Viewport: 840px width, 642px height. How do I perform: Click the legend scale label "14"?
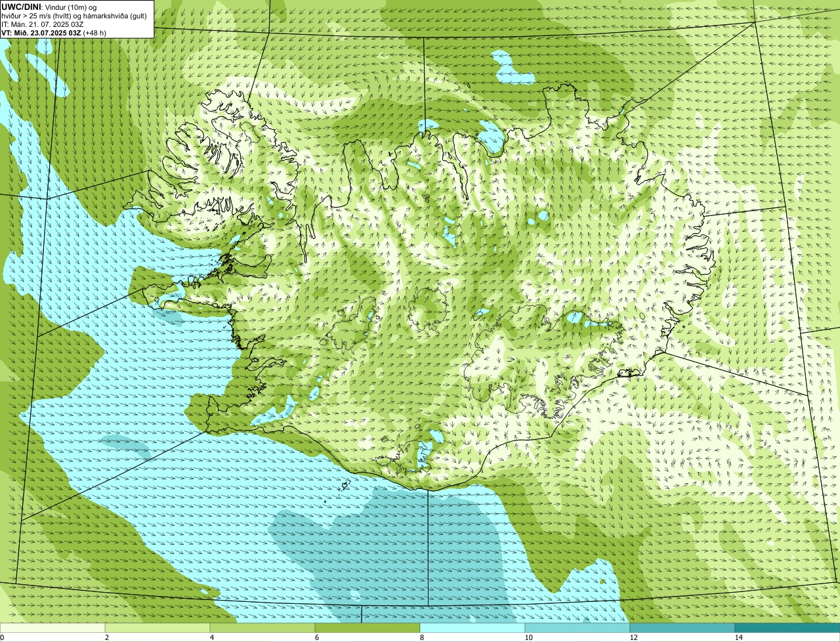click(x=738, y=637)
